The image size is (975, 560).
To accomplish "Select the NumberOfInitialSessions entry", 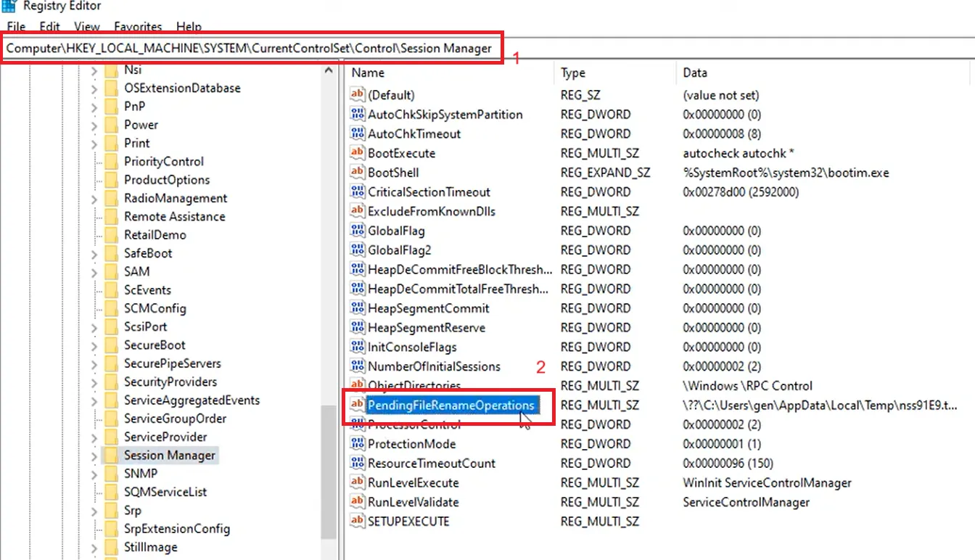I will coord(432,366).
